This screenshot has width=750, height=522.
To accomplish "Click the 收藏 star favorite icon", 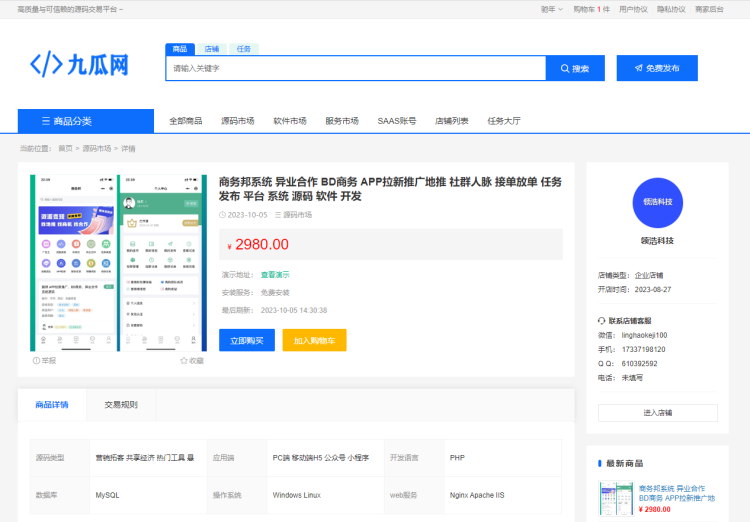I will click(x=184, y=360).
